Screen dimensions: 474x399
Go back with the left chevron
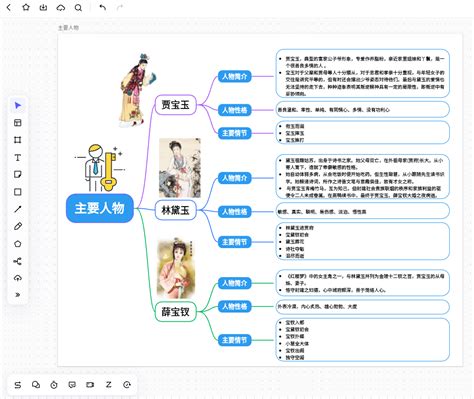tap(9, 7)
